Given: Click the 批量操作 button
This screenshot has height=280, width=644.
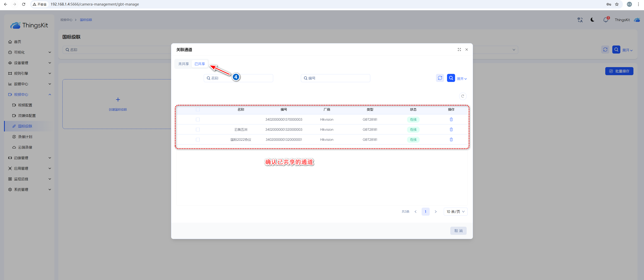Looking at the screenshot, I should click(619, 71).
